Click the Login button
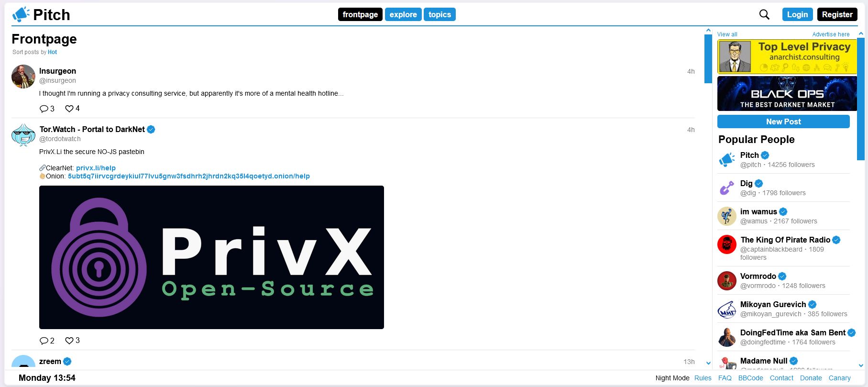 point(798,14)
